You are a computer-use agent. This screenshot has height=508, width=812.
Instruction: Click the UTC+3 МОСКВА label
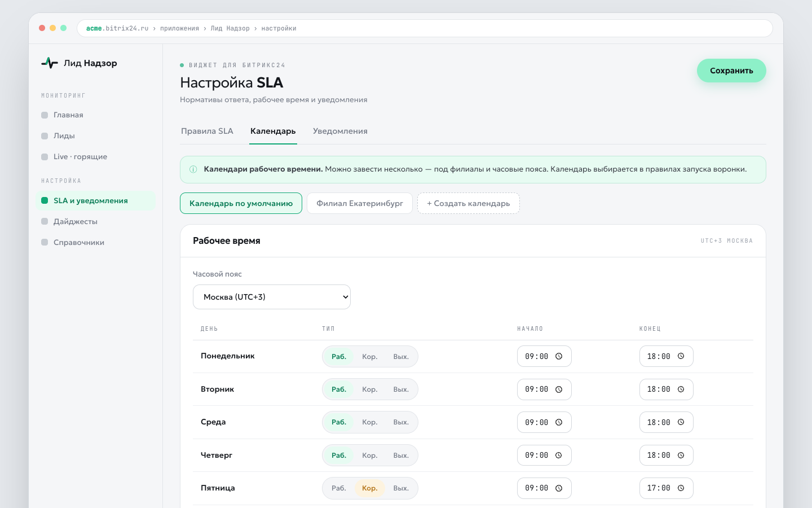coord(727,241)
